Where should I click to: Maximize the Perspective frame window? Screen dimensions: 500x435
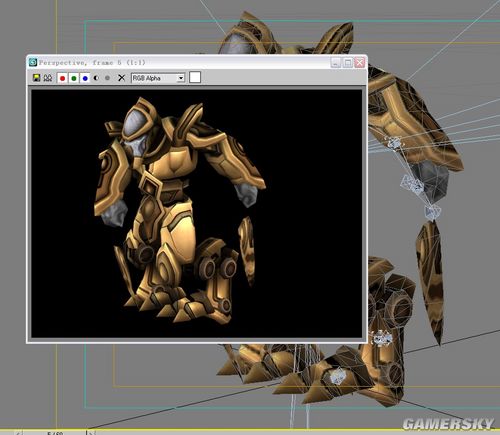tap(348, 62)
